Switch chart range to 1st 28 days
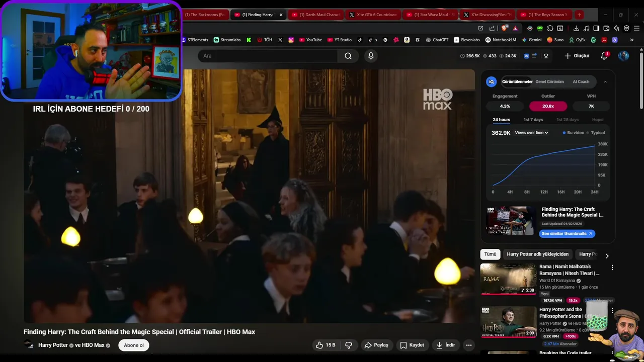This screenshot has height=362, width=644. (x=568, y=120)
